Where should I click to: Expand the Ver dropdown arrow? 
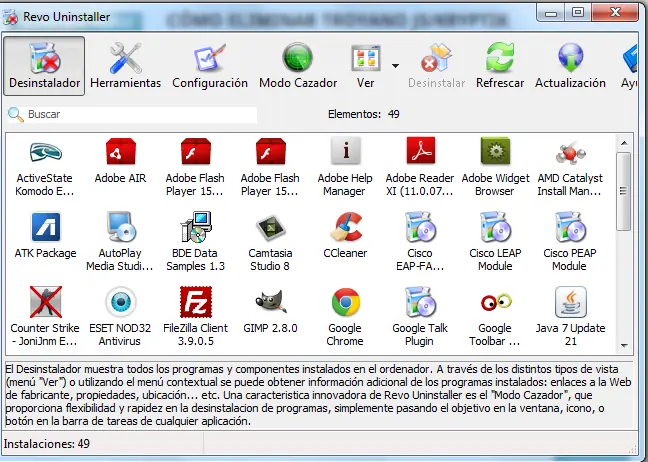(395, 66)
